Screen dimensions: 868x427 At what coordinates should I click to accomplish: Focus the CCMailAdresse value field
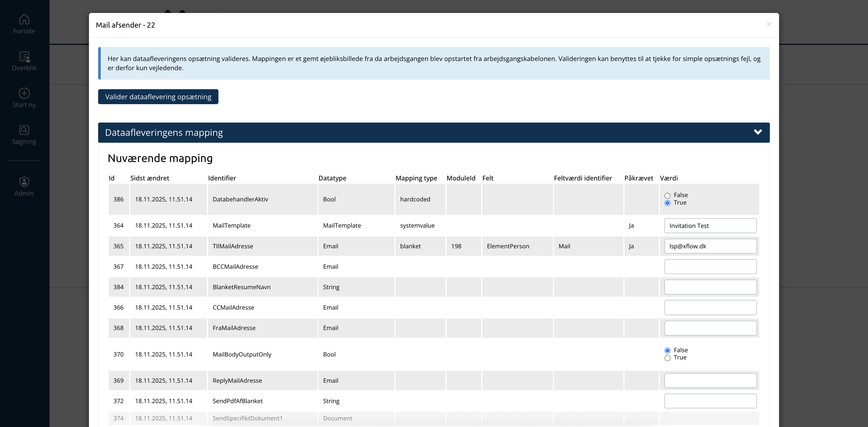tap(710, 308)
